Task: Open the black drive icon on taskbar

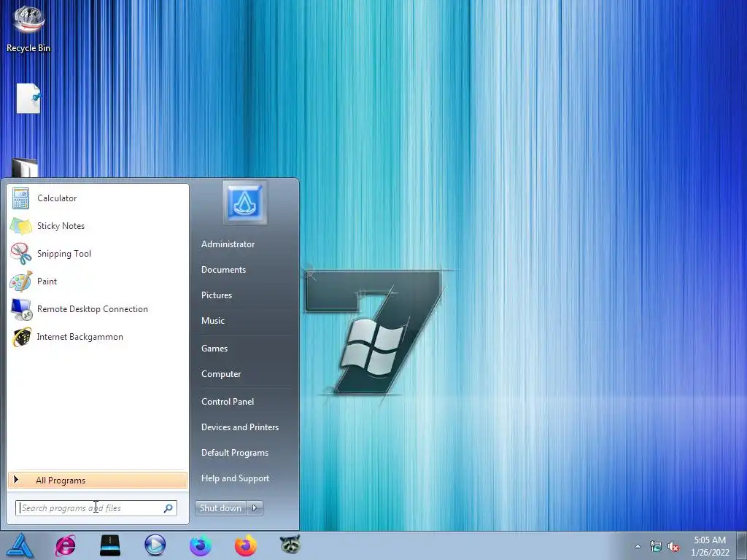Action: (x=110, y=545)
